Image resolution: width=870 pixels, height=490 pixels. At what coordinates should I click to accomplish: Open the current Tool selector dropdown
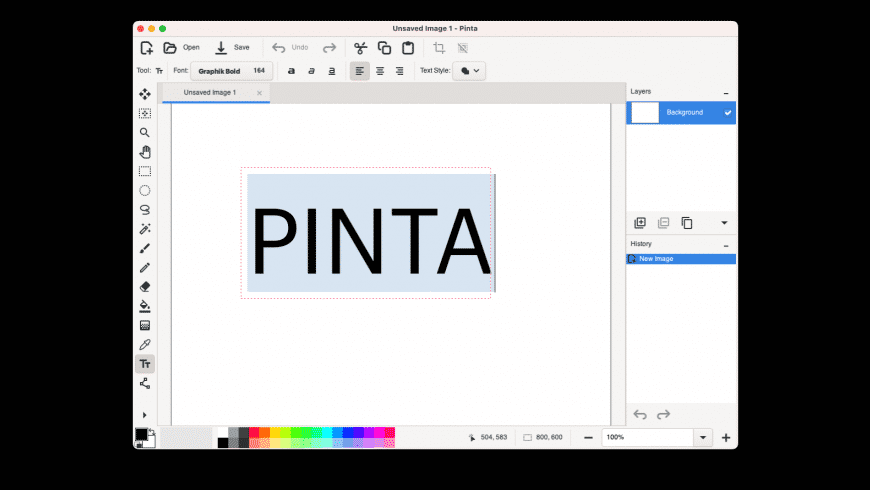pyautogui.click(x=159, y=71)
